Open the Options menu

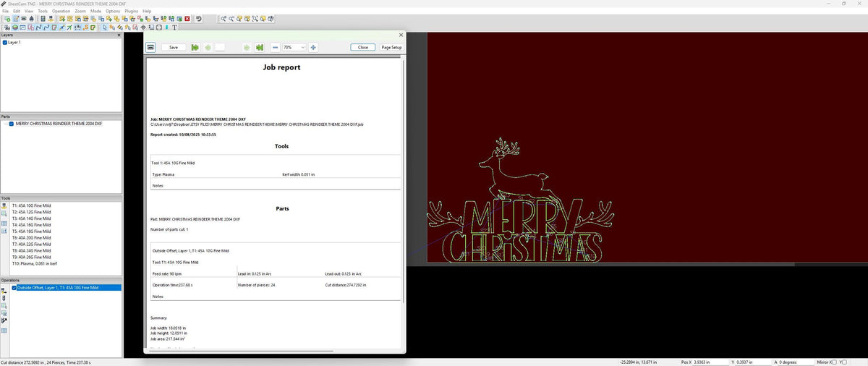pyautogui.click(x=113, y=12)
